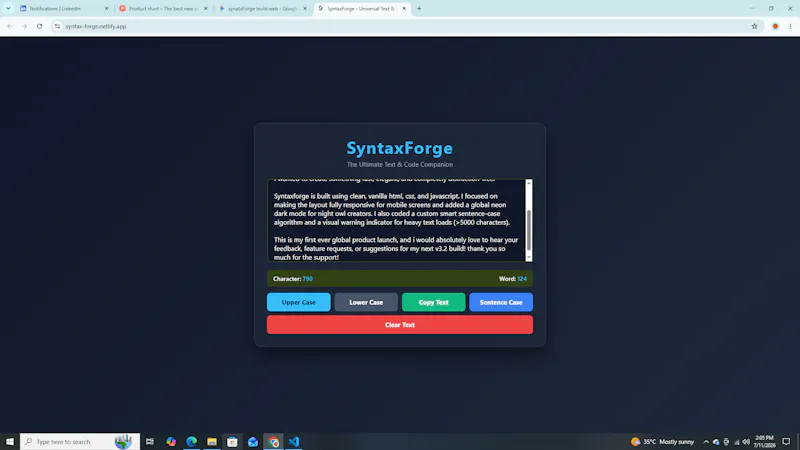Viewport: 800px width, 450px height.
Task: Go back to previous page
Action: [10, 27]
